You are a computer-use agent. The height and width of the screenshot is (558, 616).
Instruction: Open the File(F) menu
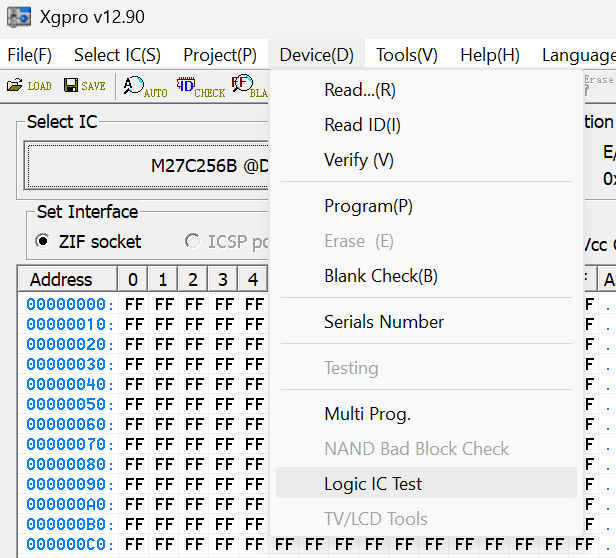point(29,55)
